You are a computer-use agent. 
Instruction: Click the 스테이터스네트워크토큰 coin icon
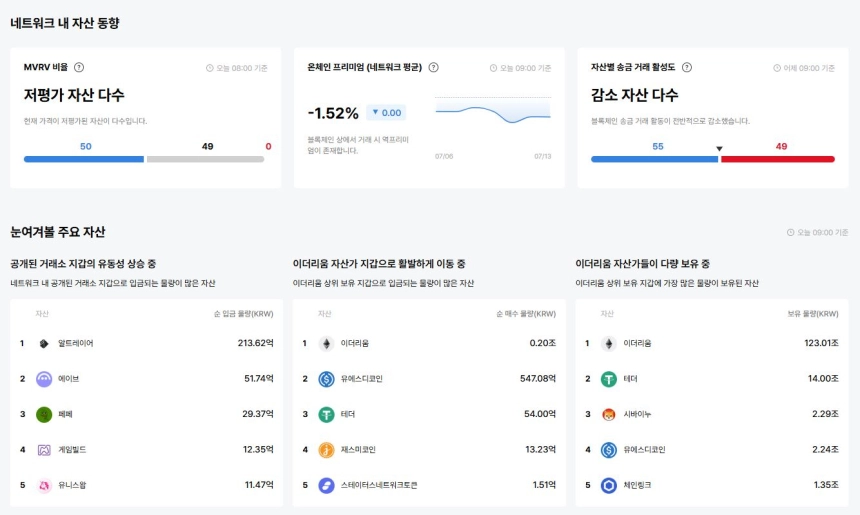(x=326, y=485)
